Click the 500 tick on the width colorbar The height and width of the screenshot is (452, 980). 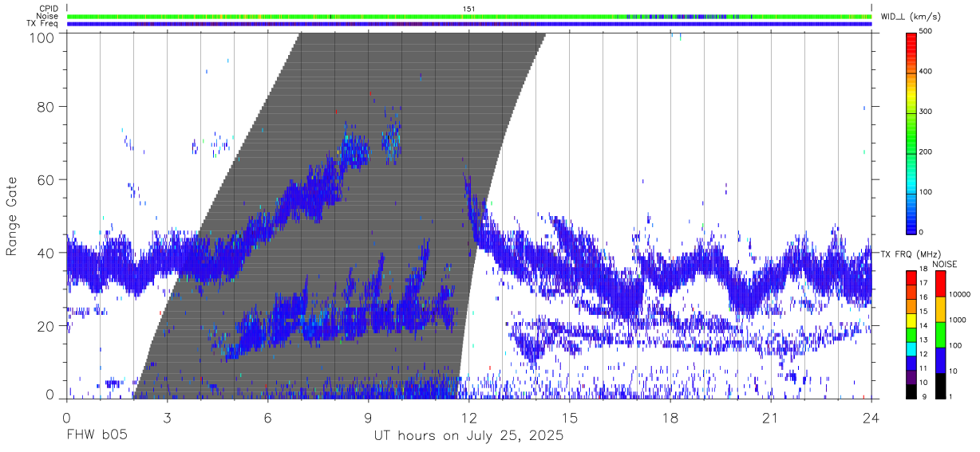(927, 32)
